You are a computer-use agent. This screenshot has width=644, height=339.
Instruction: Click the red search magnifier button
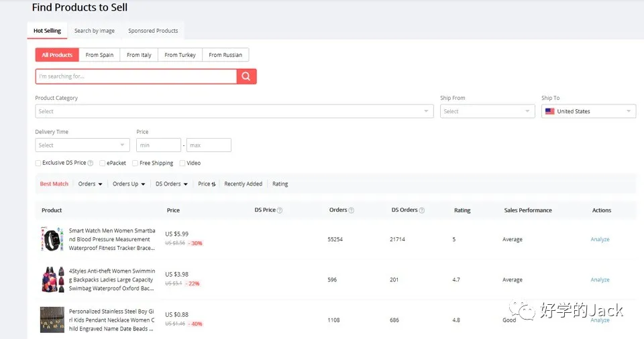tap(246, 76)
